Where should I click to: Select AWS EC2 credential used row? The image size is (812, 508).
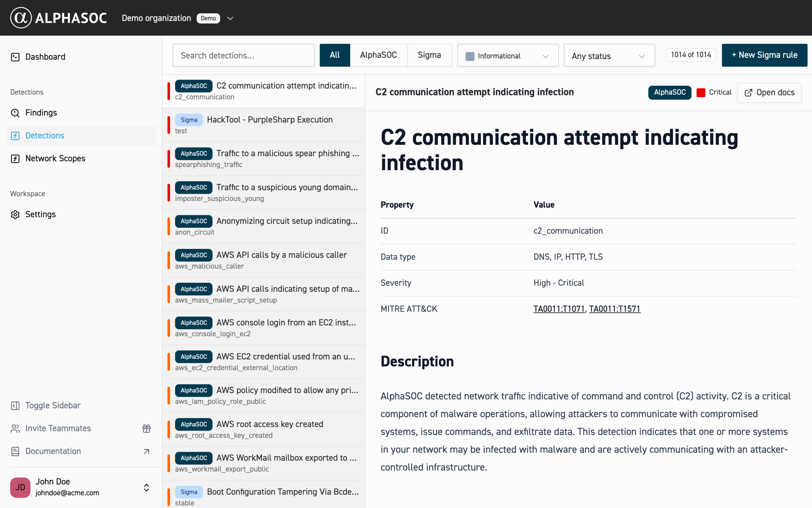point(263,362)
